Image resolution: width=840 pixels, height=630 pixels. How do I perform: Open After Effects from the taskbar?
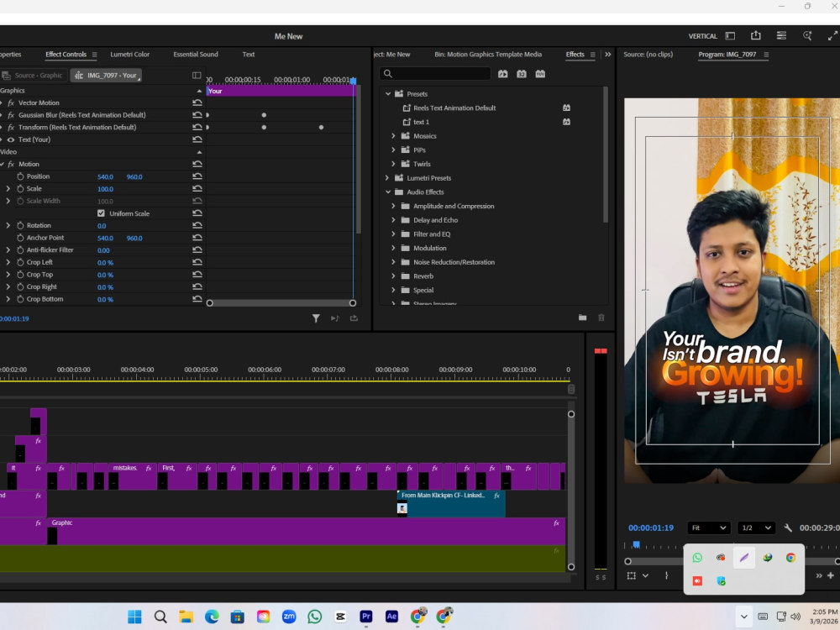click(391, 617)
